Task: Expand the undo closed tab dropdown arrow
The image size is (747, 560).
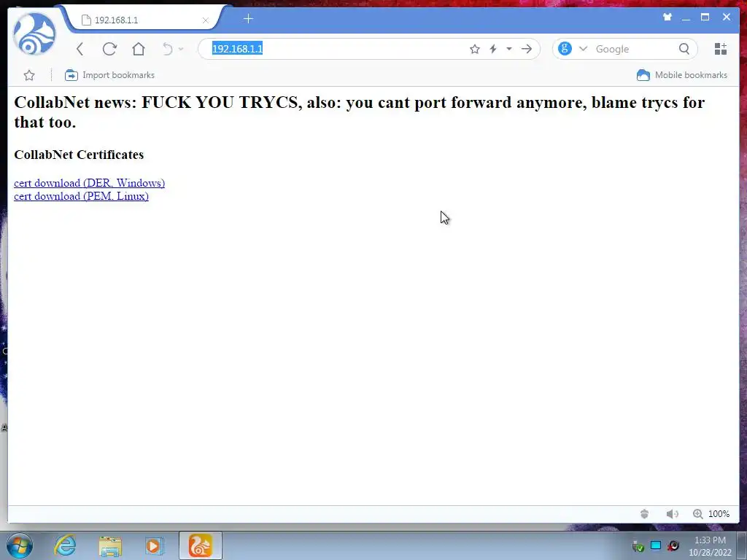Action: tap(181, 49)
